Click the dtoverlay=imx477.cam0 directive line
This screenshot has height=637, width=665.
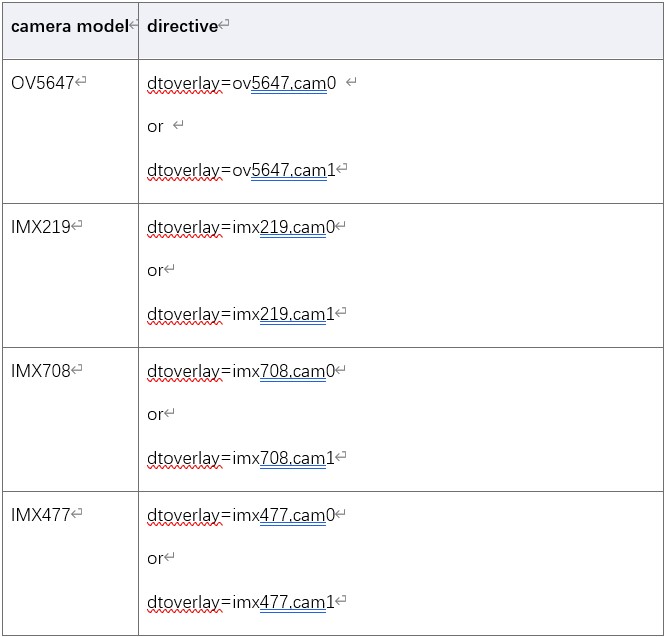tap(241, 515)
